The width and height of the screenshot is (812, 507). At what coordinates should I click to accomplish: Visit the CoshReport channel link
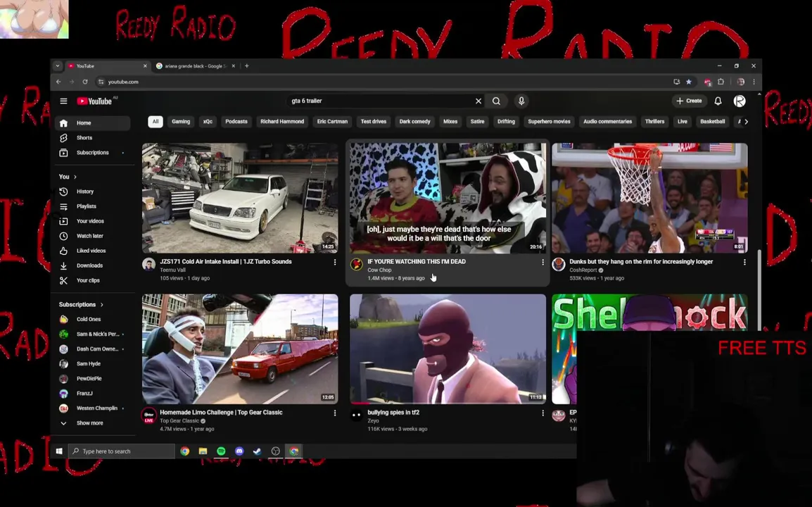583,270
